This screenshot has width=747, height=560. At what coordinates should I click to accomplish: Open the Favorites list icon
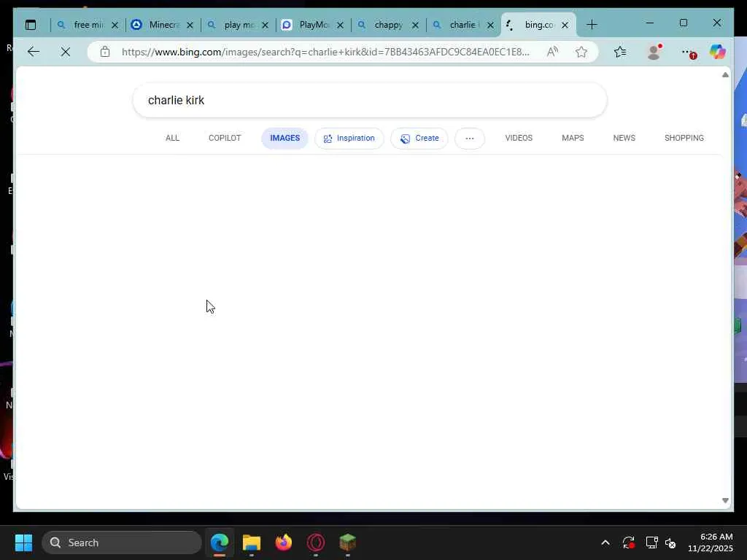coord(620,52)
